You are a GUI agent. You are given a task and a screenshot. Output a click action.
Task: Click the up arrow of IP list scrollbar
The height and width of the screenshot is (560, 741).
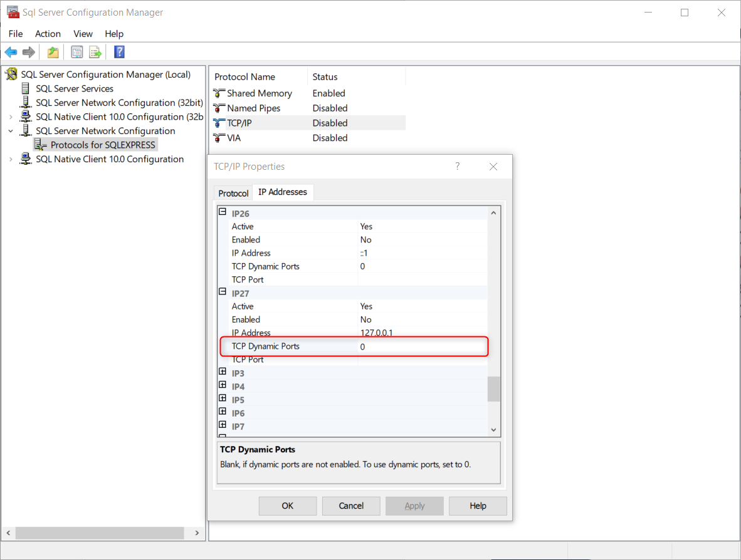coord(493,213)
